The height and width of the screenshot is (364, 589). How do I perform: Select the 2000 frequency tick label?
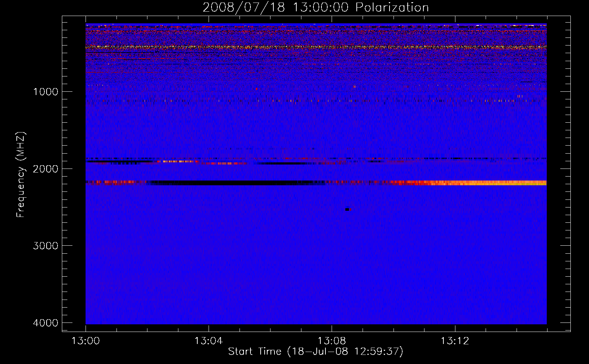[46, 169]
